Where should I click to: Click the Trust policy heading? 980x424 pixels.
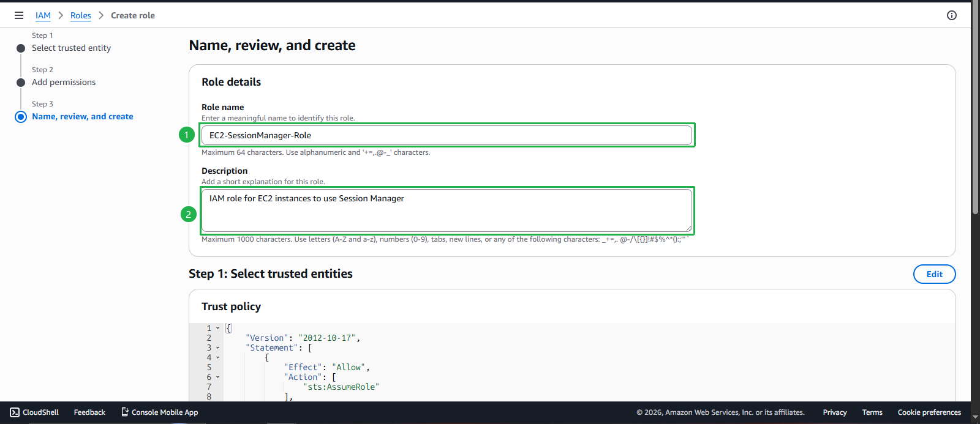[231, 307]
